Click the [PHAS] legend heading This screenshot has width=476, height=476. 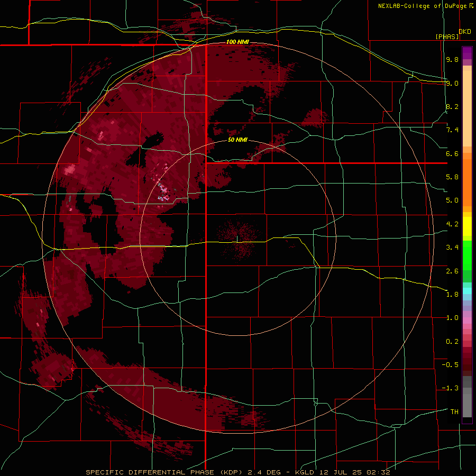click(447, 36)
